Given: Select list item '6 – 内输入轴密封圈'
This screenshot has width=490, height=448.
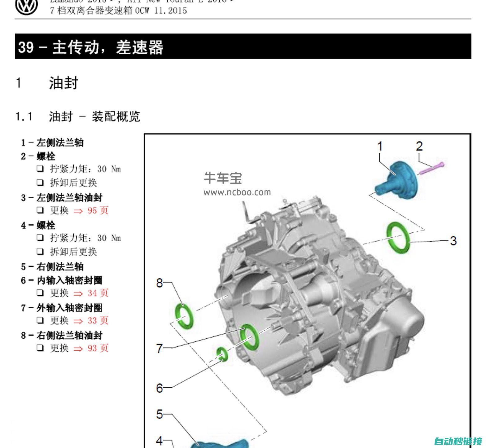Looking at the screenshot, I should tap(62, 280).
